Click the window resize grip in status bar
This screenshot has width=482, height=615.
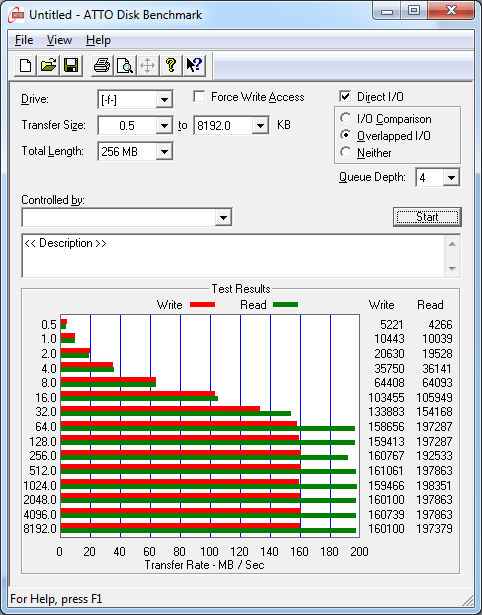point(467,599)
